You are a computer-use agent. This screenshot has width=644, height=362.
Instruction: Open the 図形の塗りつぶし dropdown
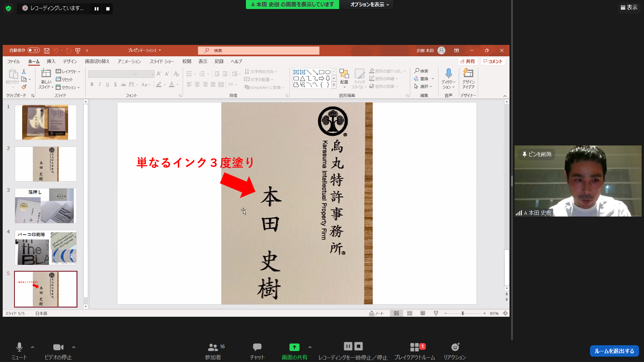coord(387,71)
